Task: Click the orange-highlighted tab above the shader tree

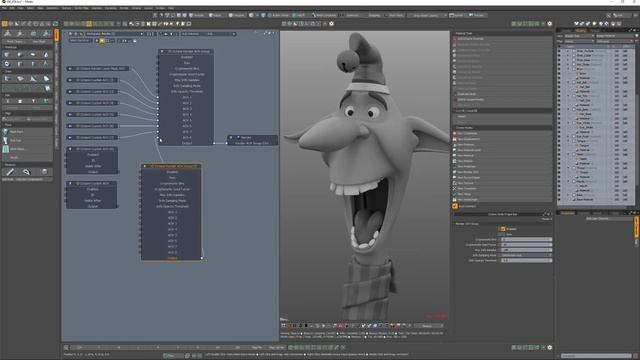Action: pos(580,30)
